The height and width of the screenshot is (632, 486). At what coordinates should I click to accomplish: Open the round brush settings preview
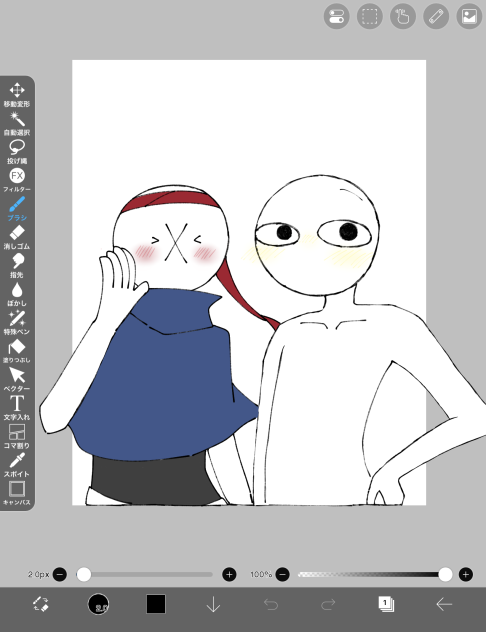coord(98,604)
